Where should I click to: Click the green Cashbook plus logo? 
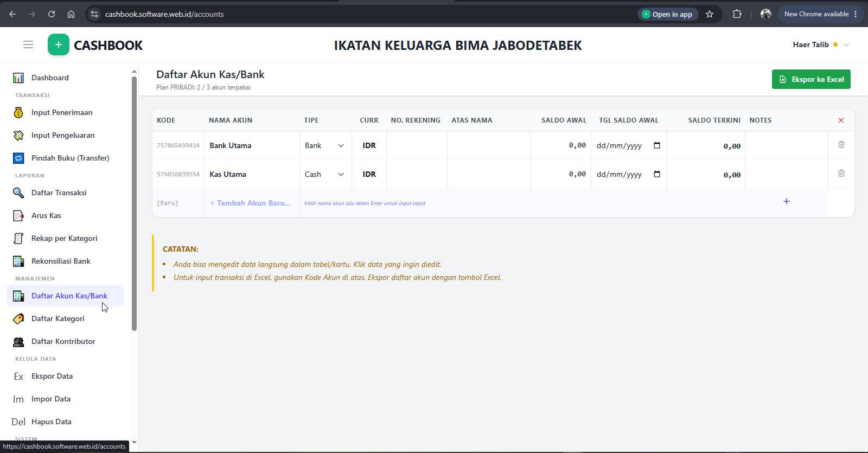tap(59, 44)
